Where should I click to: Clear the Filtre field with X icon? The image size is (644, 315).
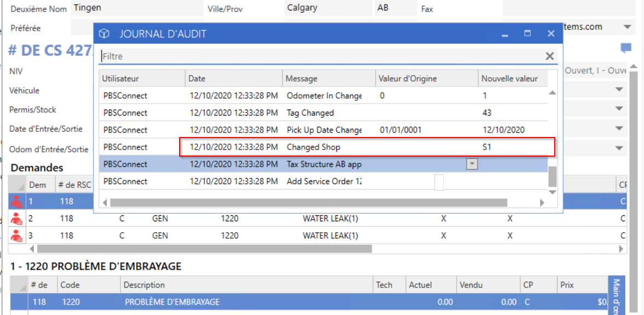(x=550, y=56)
